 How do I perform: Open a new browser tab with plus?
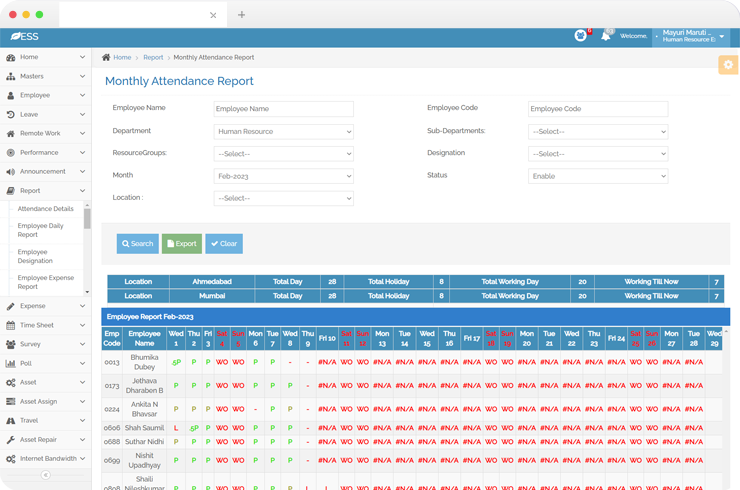coord(241,15)
